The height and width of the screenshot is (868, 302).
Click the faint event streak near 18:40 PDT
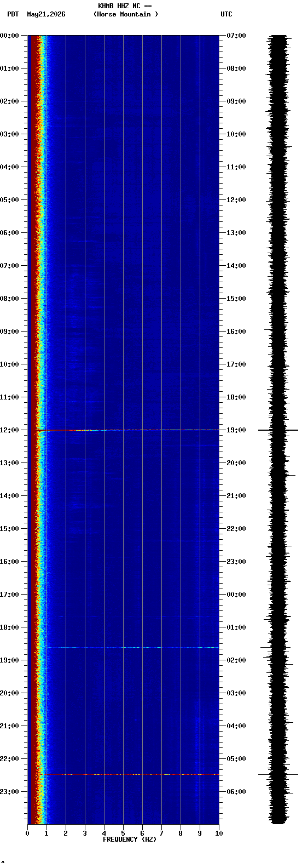point(132,647)
